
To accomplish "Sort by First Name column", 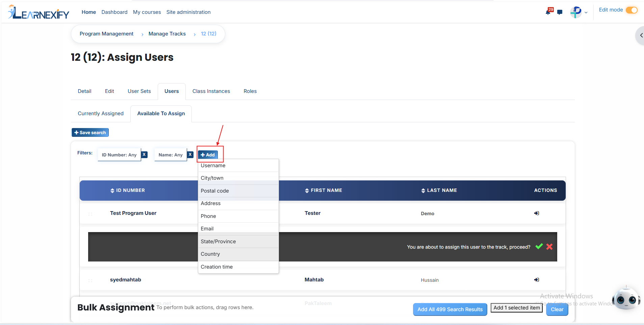I will click(324, 191).
